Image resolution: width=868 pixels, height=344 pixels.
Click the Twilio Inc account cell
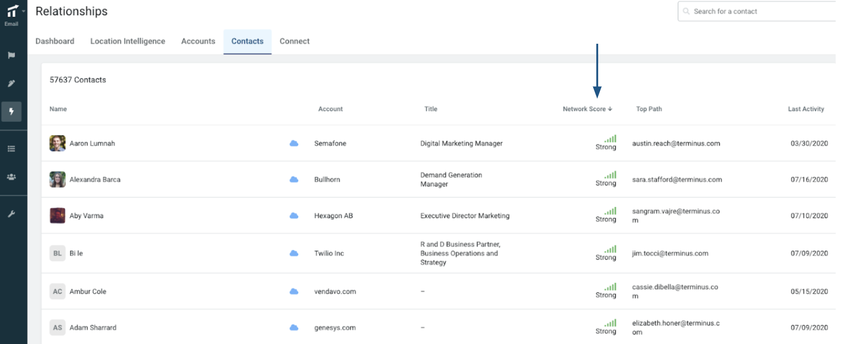pos(329,253)
